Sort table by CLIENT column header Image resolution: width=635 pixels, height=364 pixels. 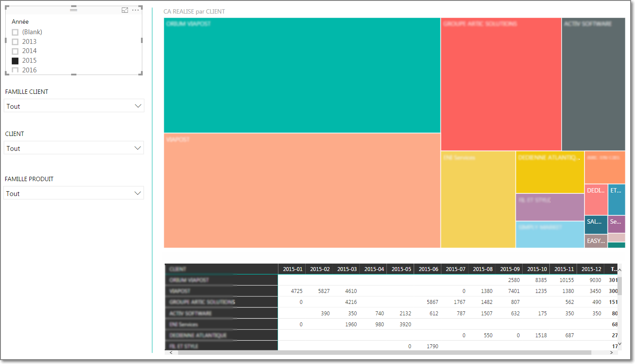pyautogui.click(x=221, y=269)
